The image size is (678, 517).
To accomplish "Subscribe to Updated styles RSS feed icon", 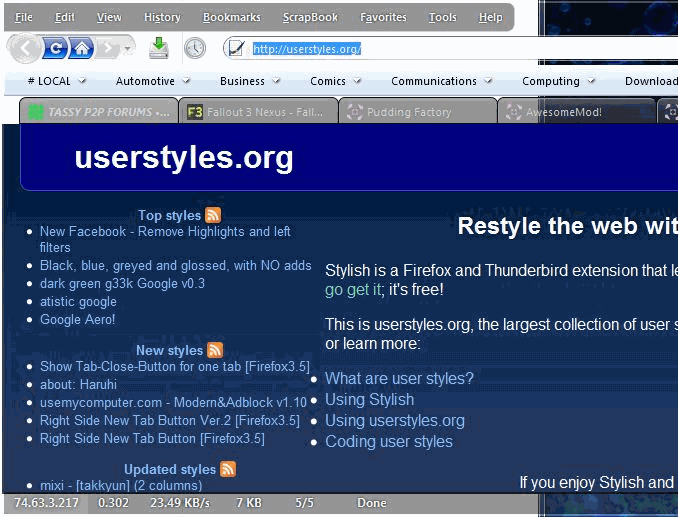I will (x=228, y=469).
